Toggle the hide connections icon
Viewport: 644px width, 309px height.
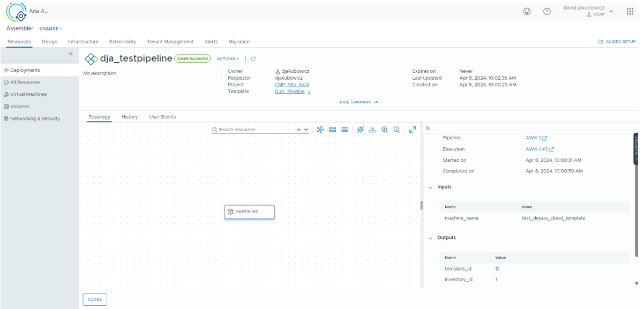click(361, 130)
